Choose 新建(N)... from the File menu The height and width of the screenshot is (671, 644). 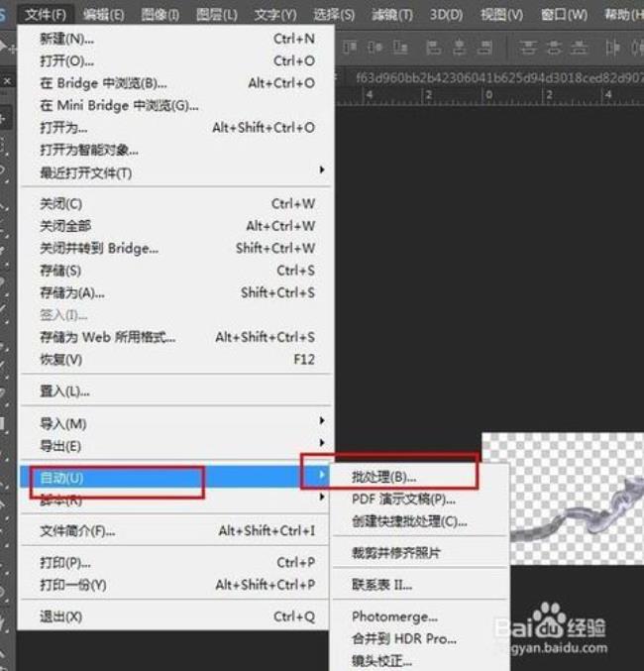click(x=176, y=39)
